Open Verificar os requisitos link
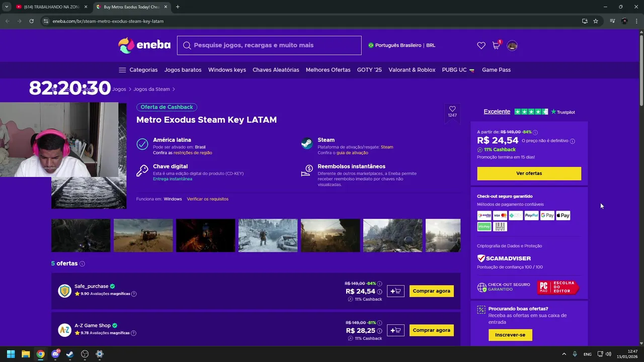The height and width of the screenshot is (362, 644). tap(207, 199)
